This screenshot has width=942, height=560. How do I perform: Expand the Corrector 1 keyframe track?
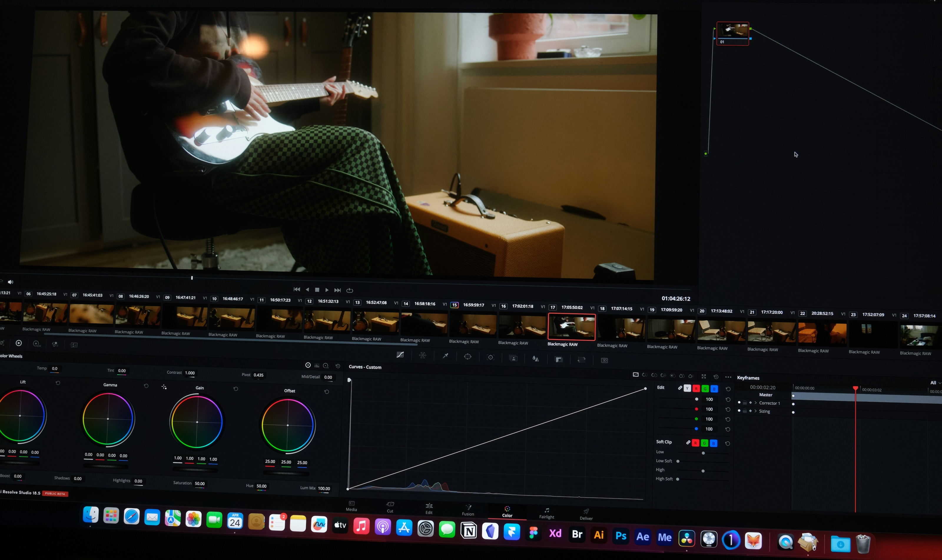pos(756,403)
